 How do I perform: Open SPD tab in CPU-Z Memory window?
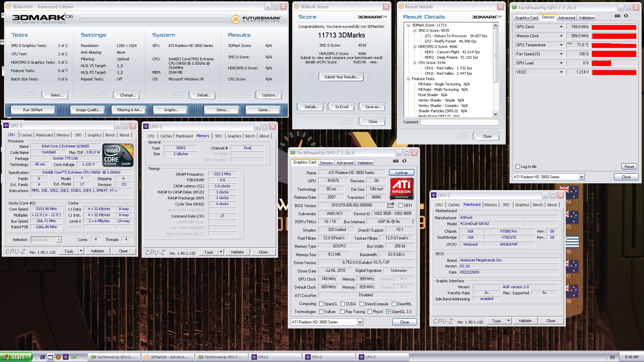click(x=218, y=136)
